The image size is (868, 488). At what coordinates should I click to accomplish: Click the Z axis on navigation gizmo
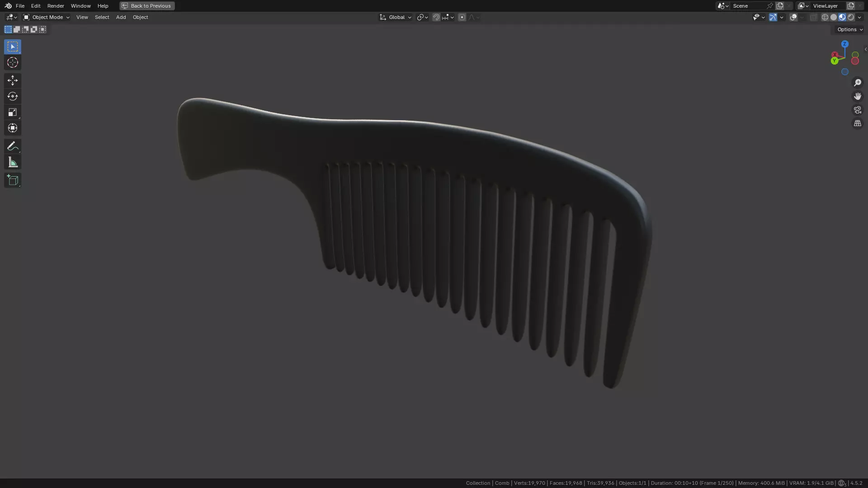point(844,44)
